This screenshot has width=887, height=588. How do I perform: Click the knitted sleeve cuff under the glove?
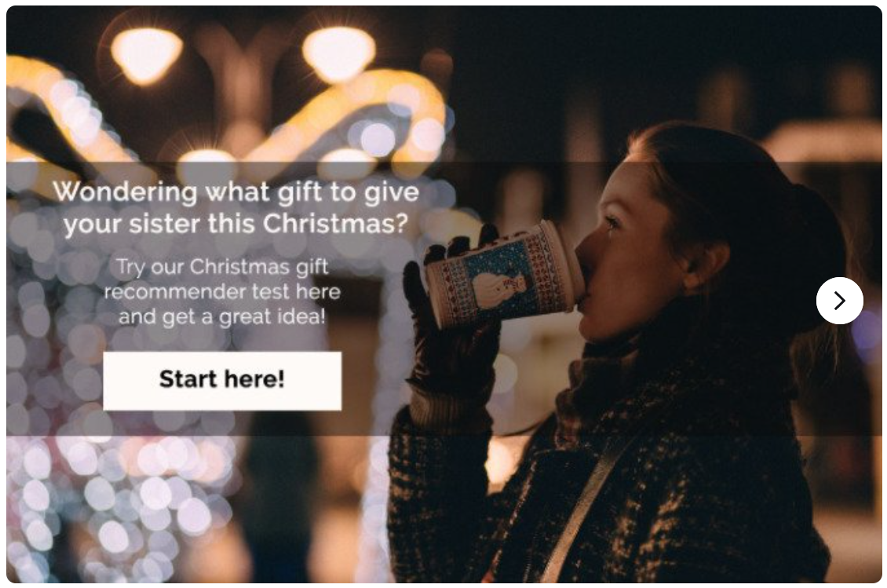click(450, 407)
